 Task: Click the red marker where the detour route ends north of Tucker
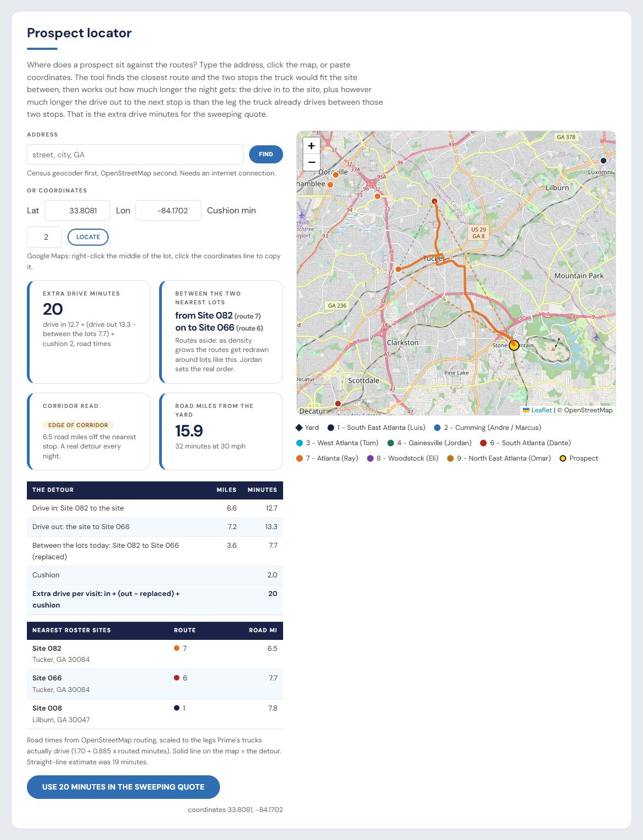click(435, 201)
